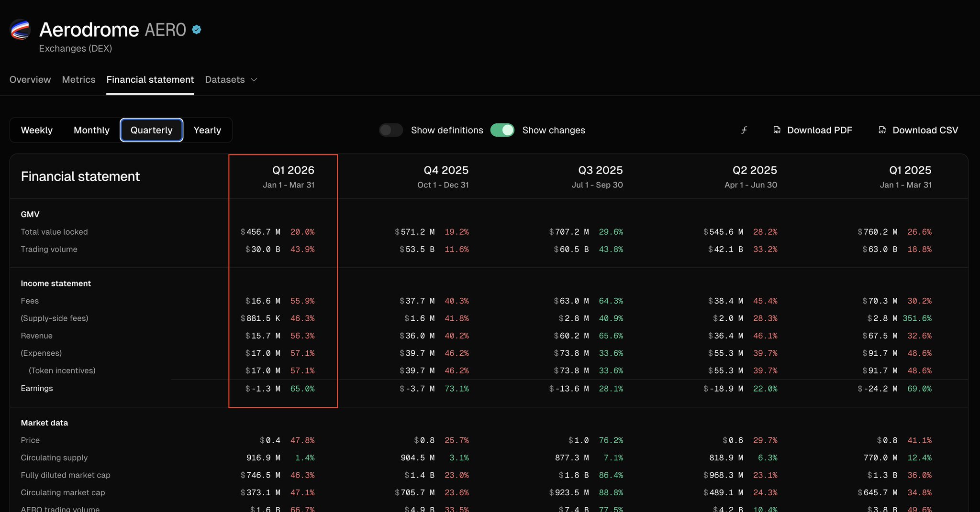Click the Download PDF text
980x512 pixels.
(x=819, y=130)
